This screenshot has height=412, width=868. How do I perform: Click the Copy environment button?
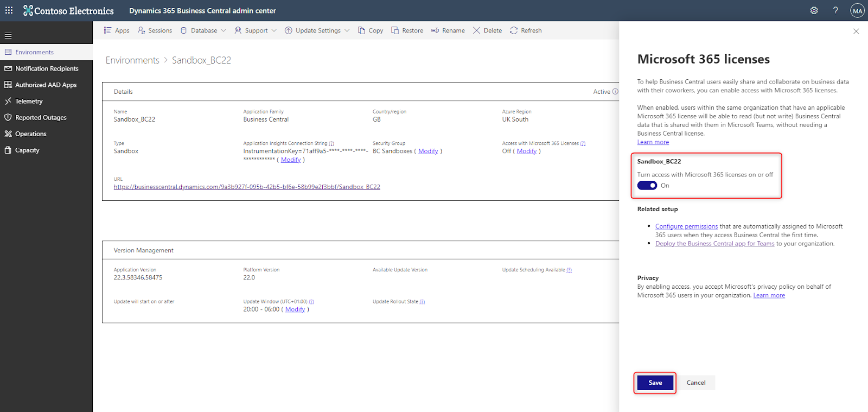(x=371, y=30)
